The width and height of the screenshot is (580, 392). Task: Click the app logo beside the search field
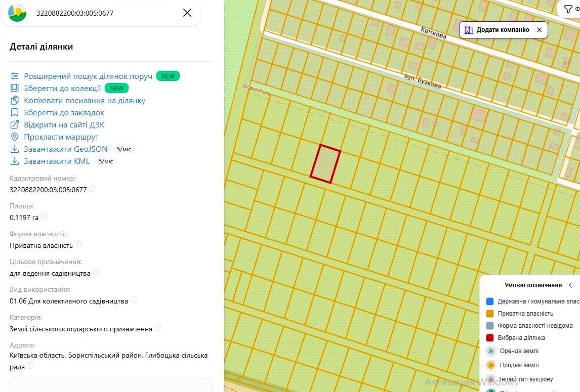click(x=17, y=13)
